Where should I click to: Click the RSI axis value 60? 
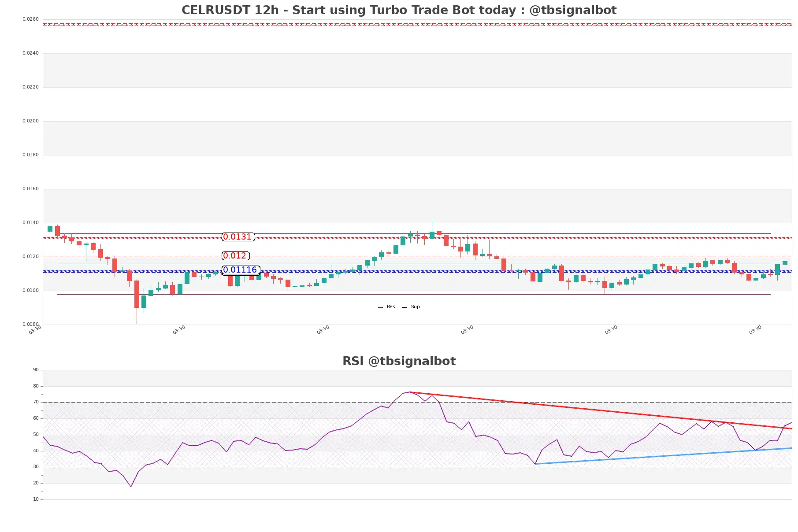tap(36, 418)
